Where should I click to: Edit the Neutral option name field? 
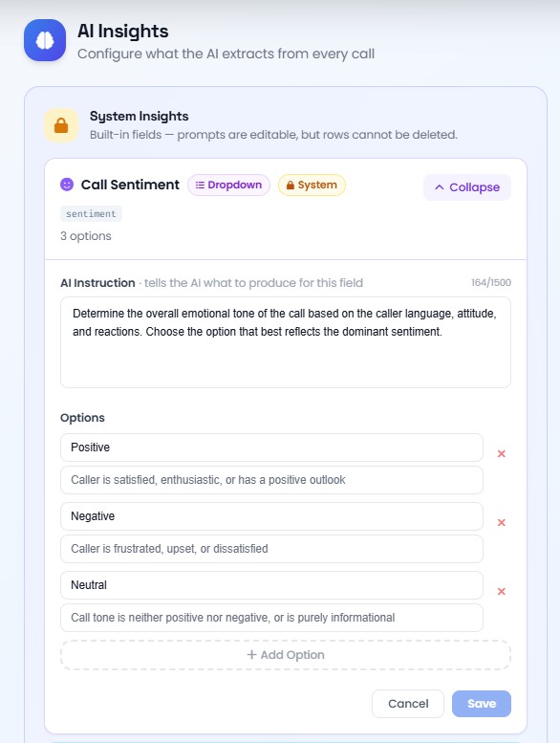271,585
